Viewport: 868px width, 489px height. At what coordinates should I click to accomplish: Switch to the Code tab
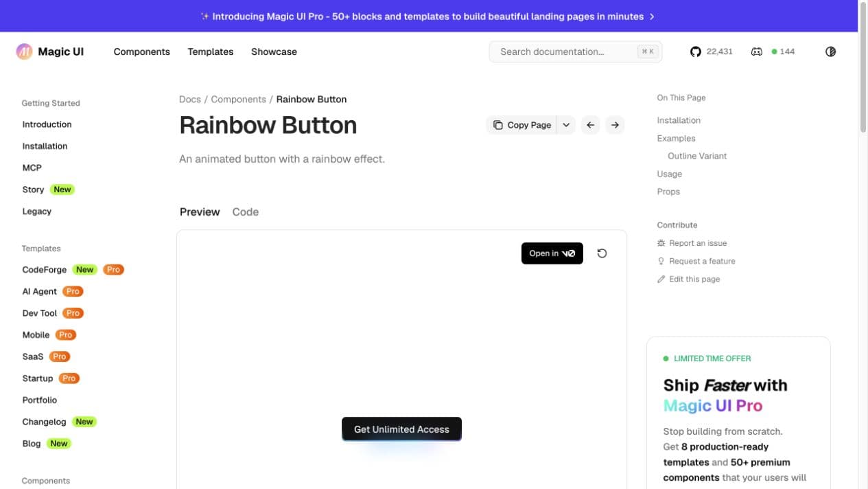coord(246,212)
